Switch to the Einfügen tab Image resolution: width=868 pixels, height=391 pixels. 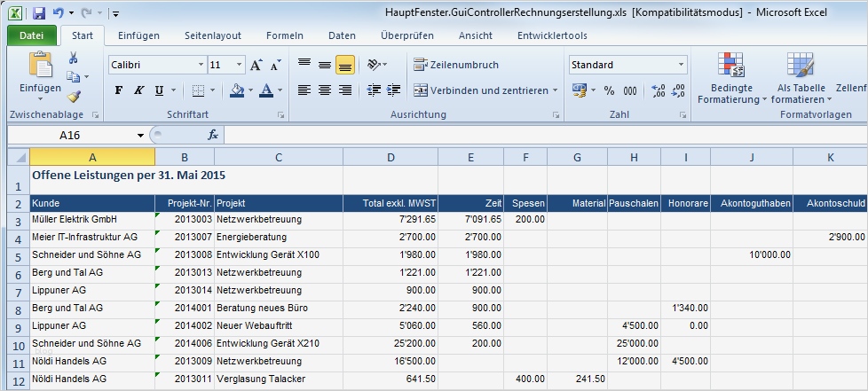[x=138, y=35]
